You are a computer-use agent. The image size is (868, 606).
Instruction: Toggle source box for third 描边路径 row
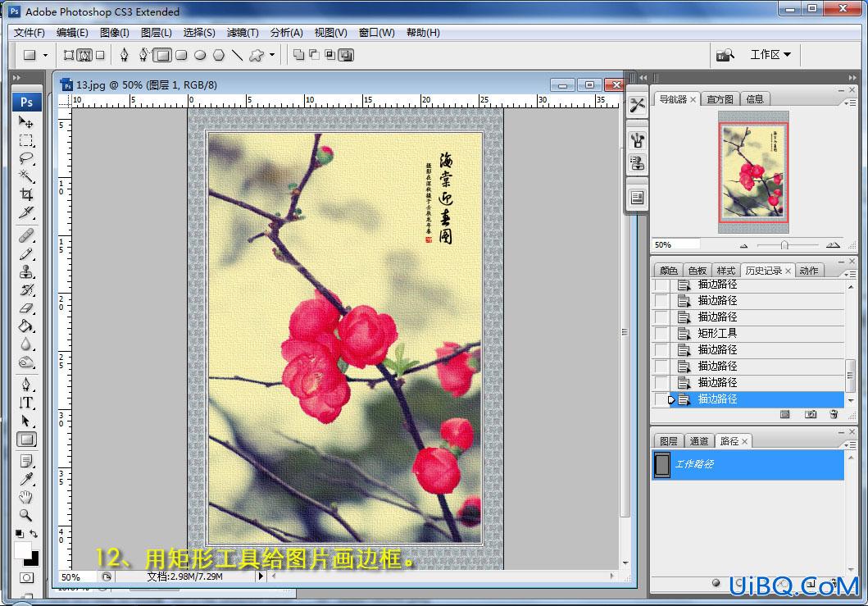click(x=661, y=317)
